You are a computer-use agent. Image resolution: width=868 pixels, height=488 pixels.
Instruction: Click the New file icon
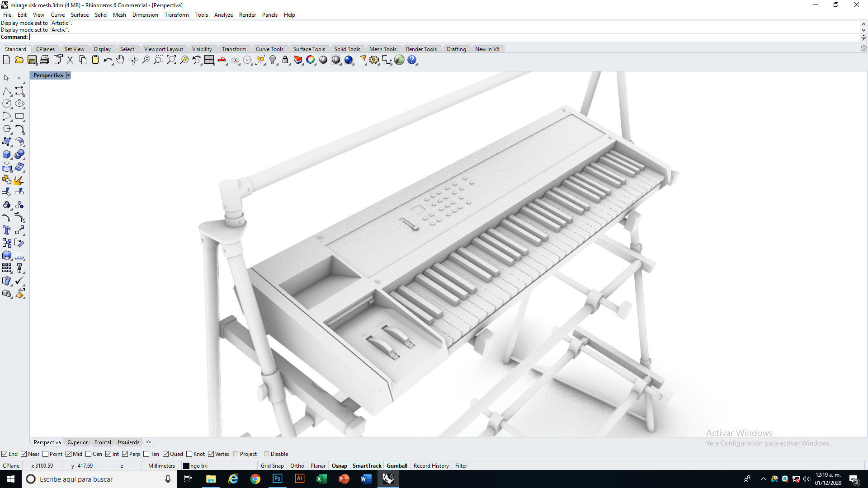(6, 60)
